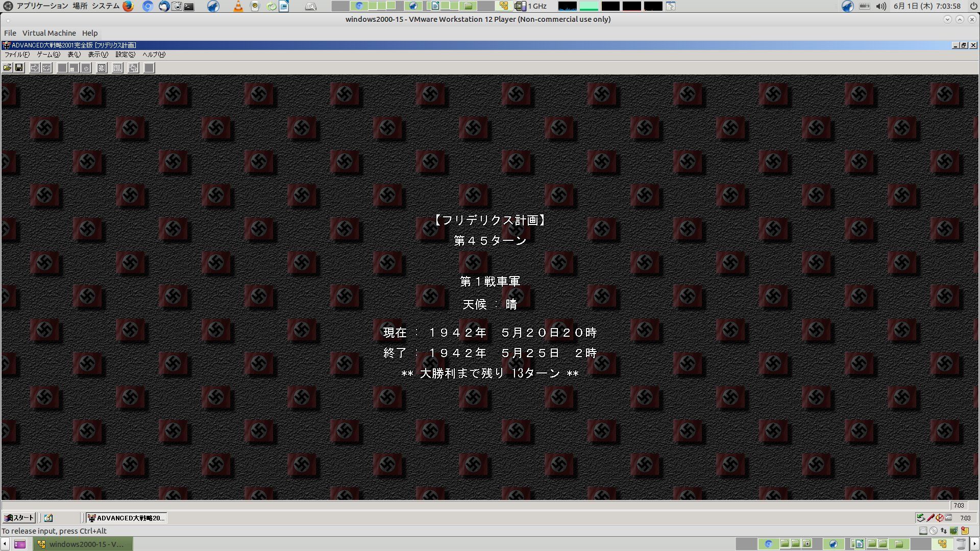Viewport: 980px width, 551px height.
Task: Click the vertical-bars list toolbar icon
Action: 117,68
